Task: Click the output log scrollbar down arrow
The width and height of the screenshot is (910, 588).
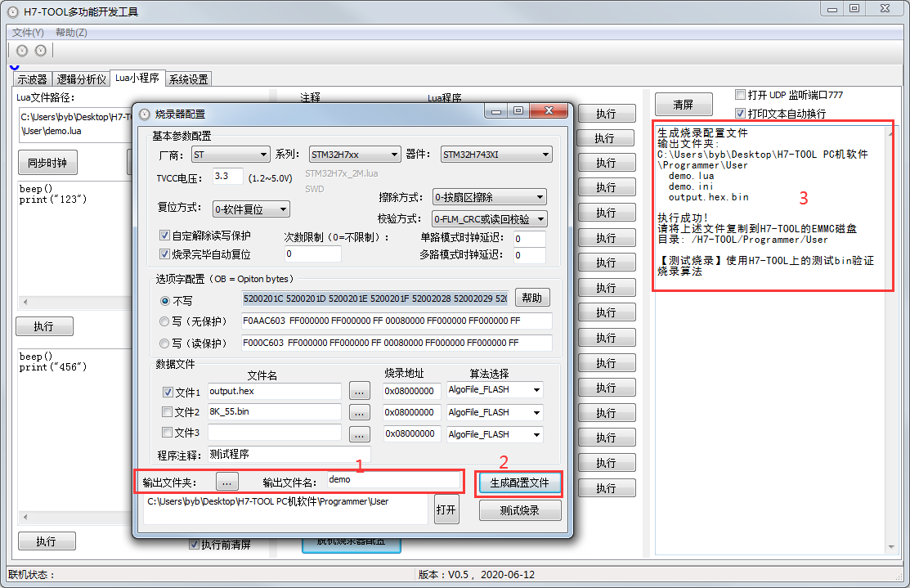Action: click(891, 547)
